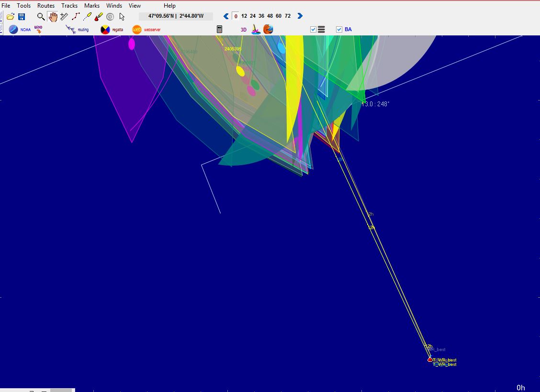Save using the floppy disk icon
This screenshot has height=392, width=540.
pos(22,17)
